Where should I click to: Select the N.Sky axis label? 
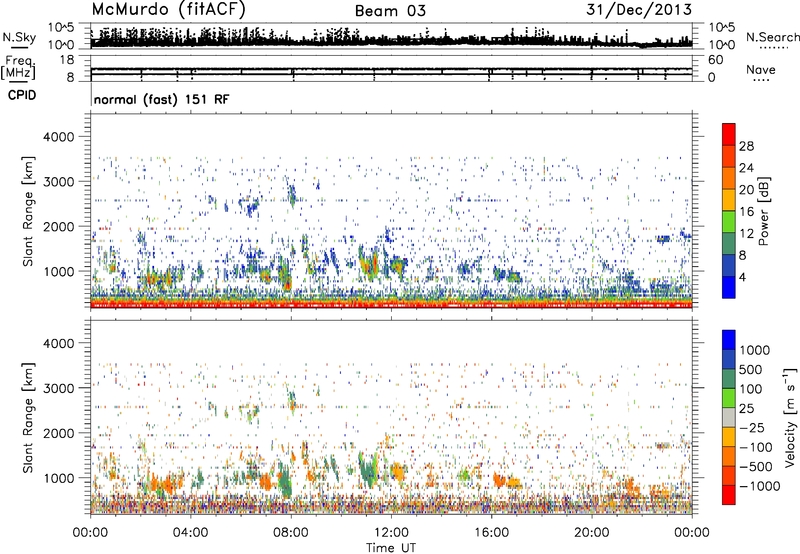coord(19,37)
